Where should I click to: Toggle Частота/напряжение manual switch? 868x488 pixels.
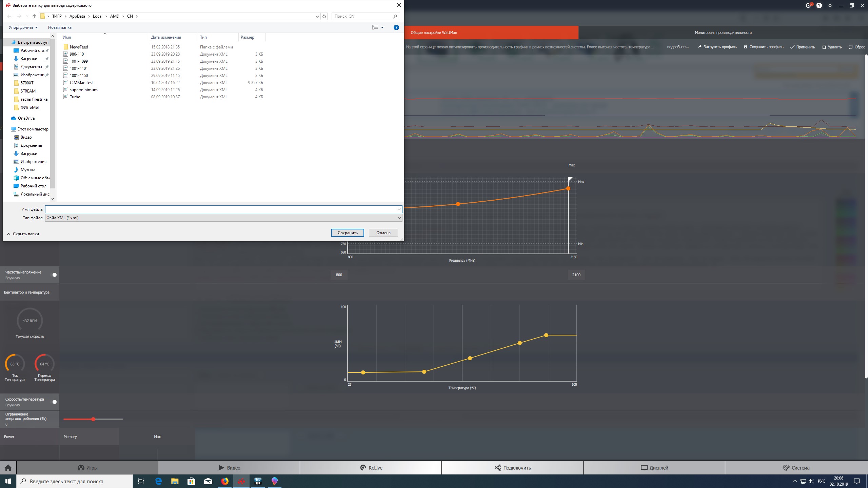[x=54, y=275]
